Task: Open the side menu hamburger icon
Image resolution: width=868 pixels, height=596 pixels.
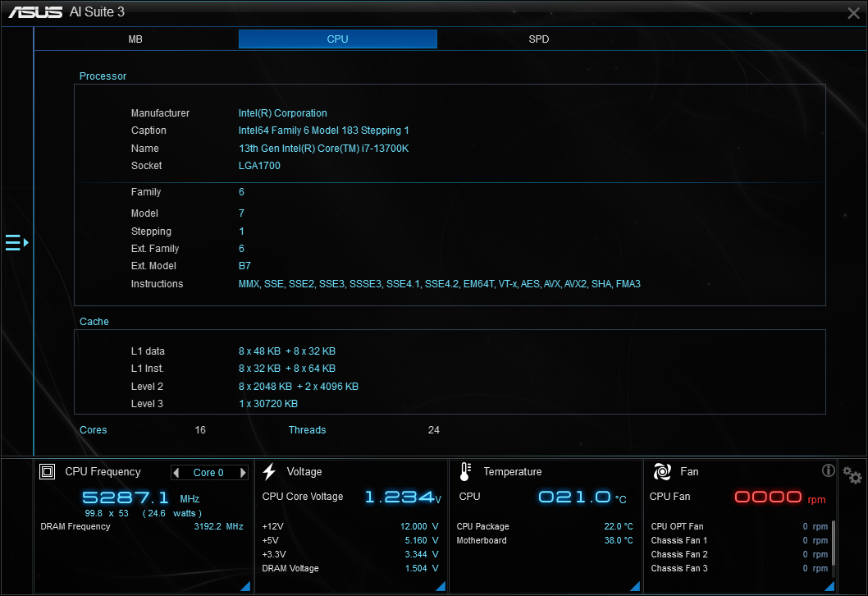Action: [x=16, y=243]
